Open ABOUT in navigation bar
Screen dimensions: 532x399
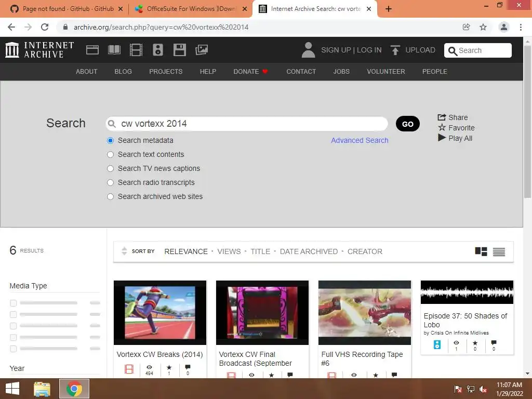point(87,72)
